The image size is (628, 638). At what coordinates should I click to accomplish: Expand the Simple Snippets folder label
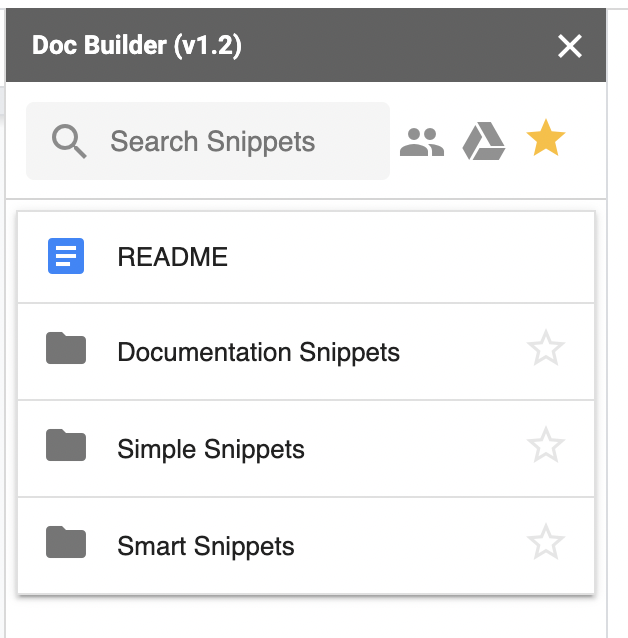tap(211, 449)
